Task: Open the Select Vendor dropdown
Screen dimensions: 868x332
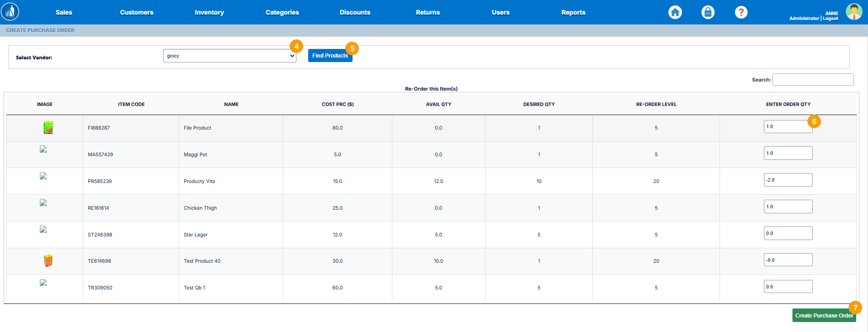Action: coord(229,56)
